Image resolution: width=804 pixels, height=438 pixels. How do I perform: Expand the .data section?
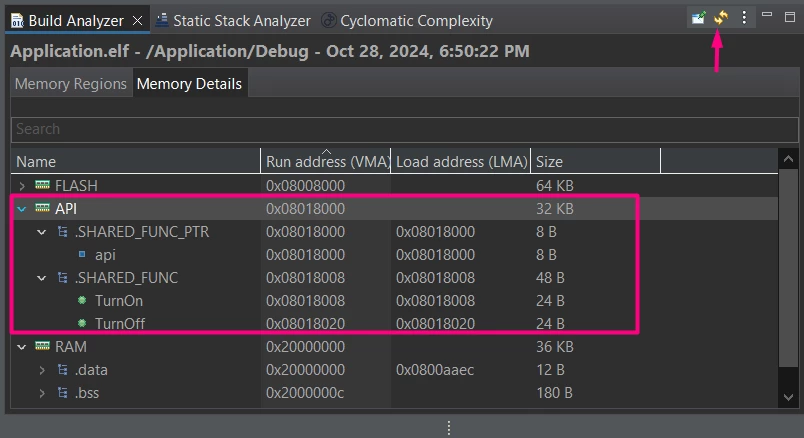[42, 370]
